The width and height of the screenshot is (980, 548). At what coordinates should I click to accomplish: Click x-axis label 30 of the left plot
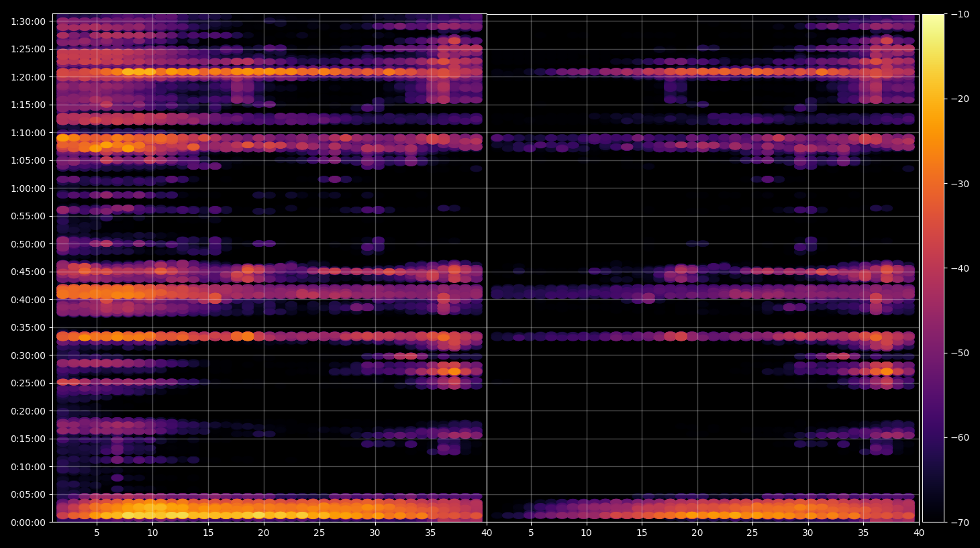click(375, 533)
